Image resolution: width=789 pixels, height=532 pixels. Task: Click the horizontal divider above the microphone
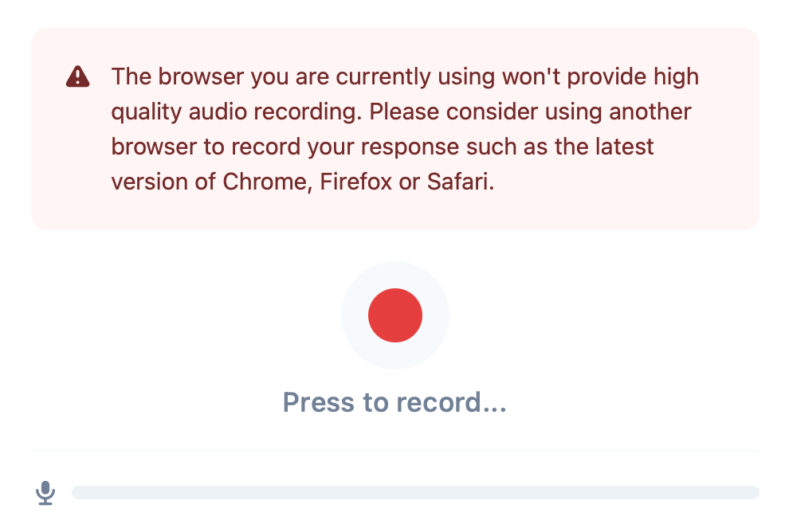394,451
